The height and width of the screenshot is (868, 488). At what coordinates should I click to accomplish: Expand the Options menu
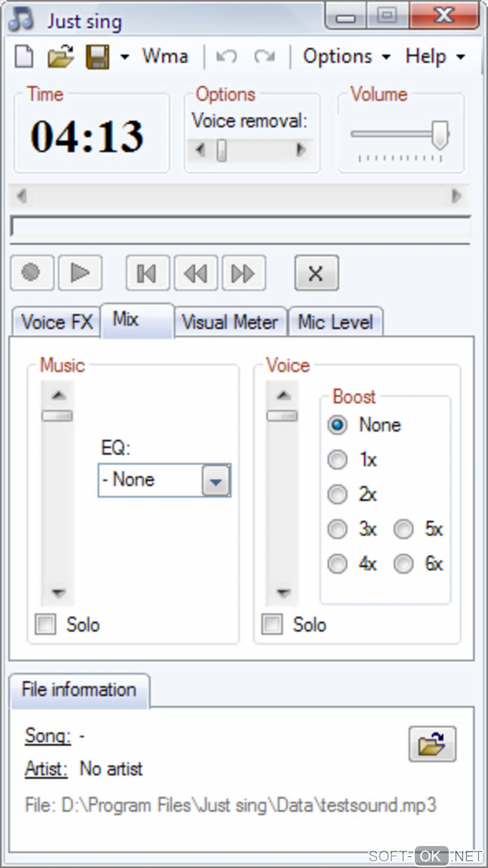[x=346, y=57]
